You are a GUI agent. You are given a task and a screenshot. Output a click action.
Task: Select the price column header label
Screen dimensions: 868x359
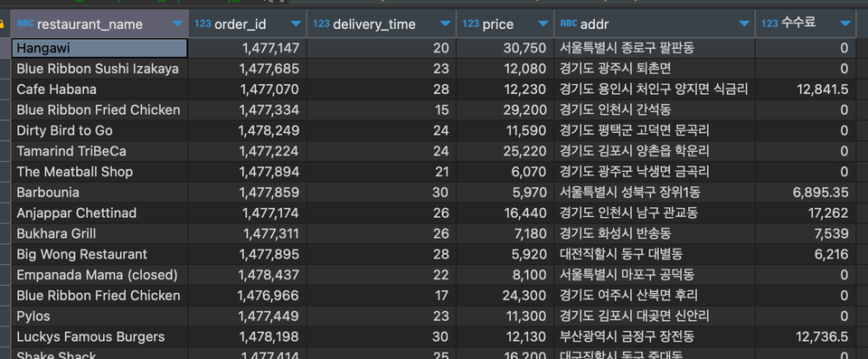[498, 24]
